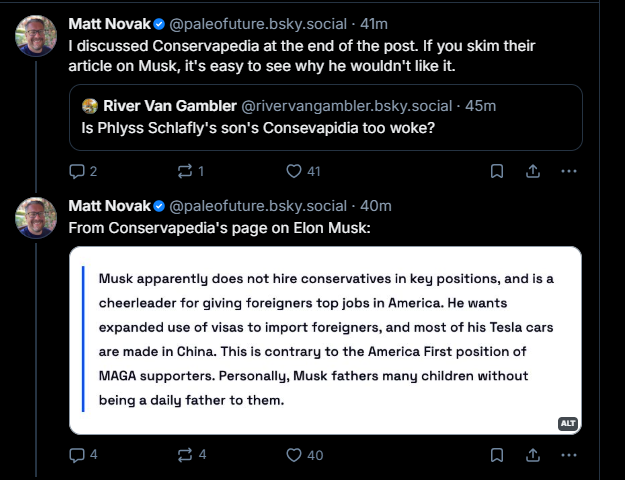Open Matt Novak's avatar on first post

point(36,36)
